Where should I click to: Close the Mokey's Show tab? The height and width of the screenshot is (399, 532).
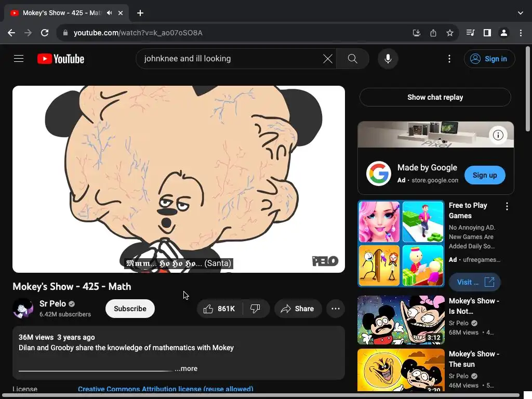[121, 13]
